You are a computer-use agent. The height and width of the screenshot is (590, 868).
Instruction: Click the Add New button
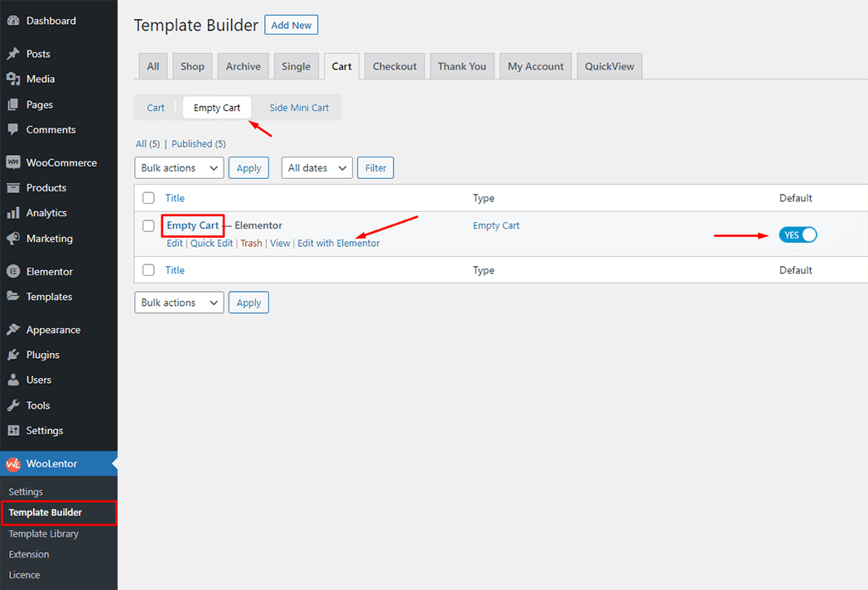[291, 25]
